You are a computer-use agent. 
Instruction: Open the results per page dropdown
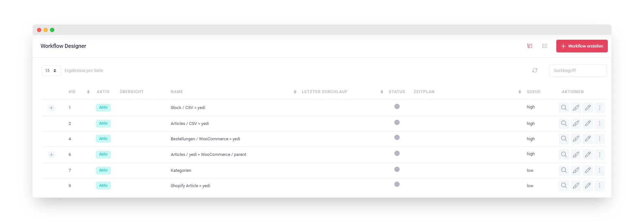(x=51, y=70)
